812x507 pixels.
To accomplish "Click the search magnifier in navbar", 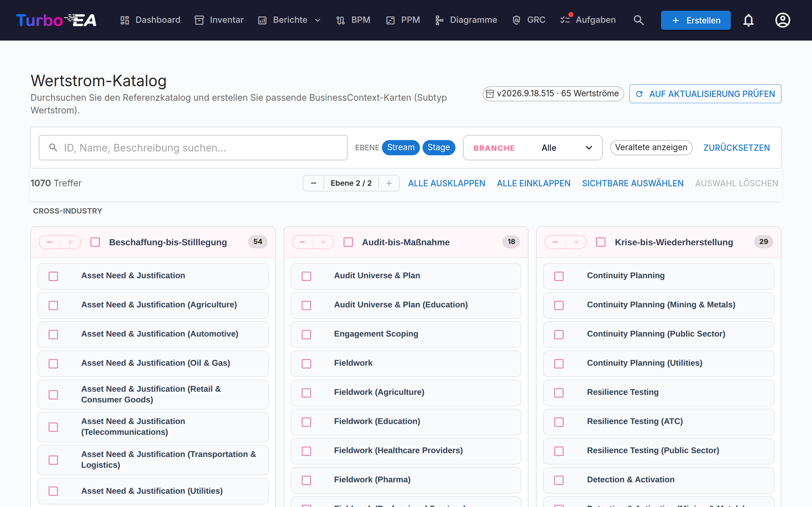I will (x=638, y=20).
